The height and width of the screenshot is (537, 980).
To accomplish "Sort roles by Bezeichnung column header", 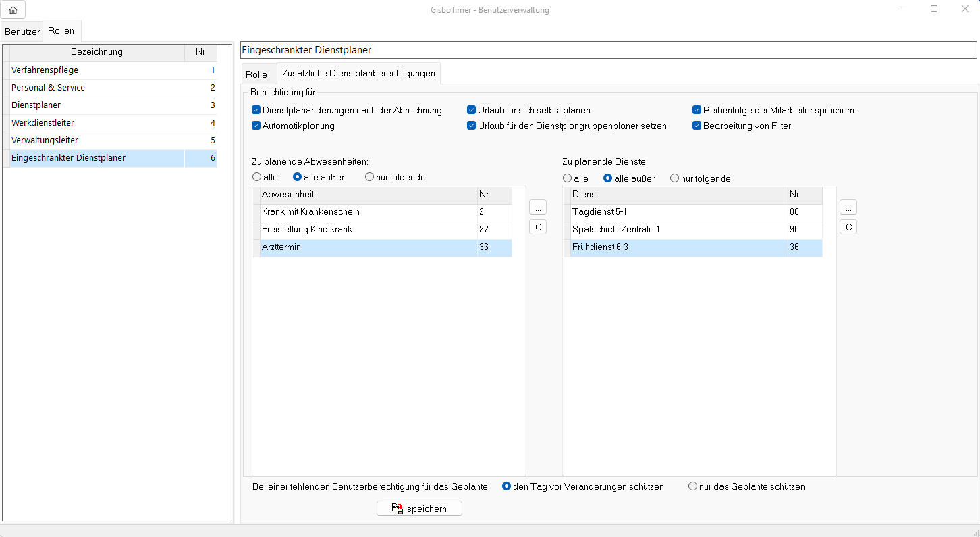I will 97,52.
